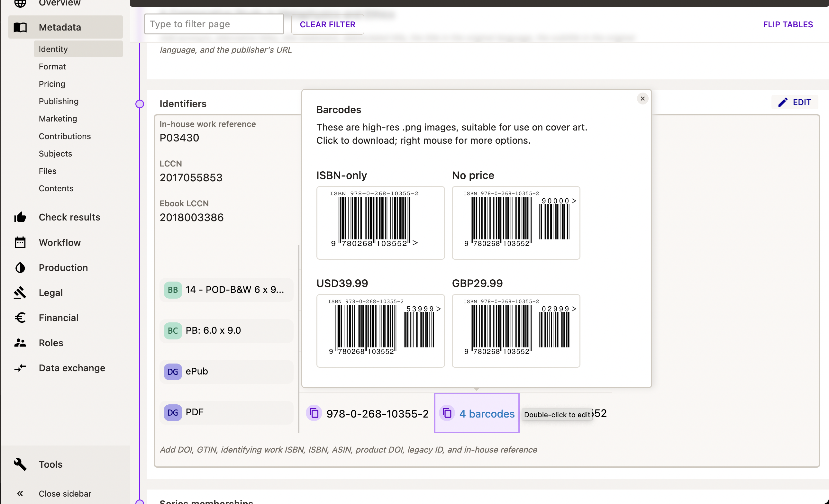829x504 pixels.
Task: Click the Workflow calendar icon
Action: (x=20, y=242)
